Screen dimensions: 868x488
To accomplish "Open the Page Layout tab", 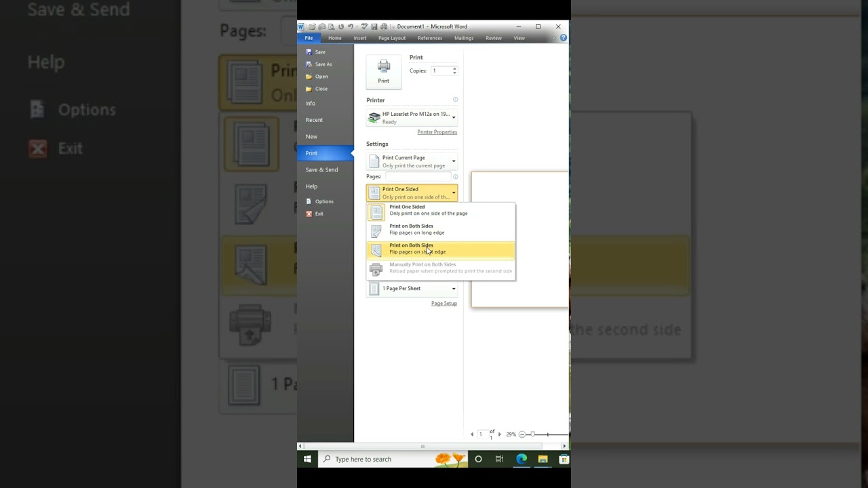I will [x=392, y=38].
